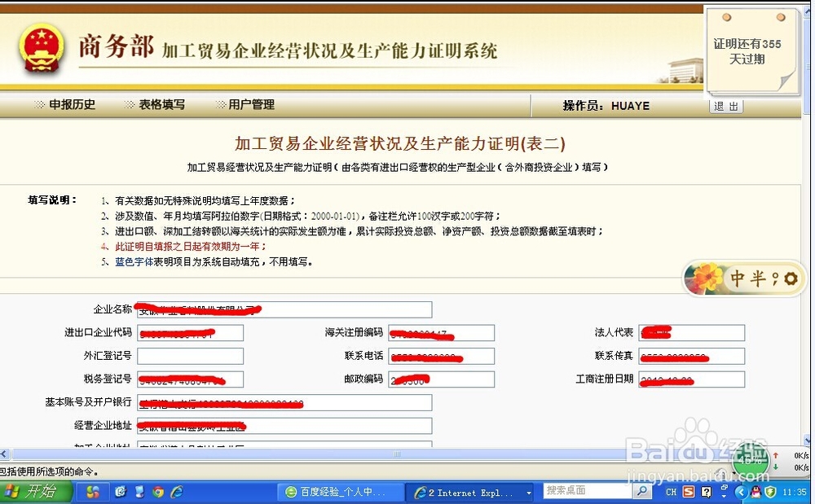Click the 中 Chinese/English mode toggle on IME bar

[x=737, y=278]
